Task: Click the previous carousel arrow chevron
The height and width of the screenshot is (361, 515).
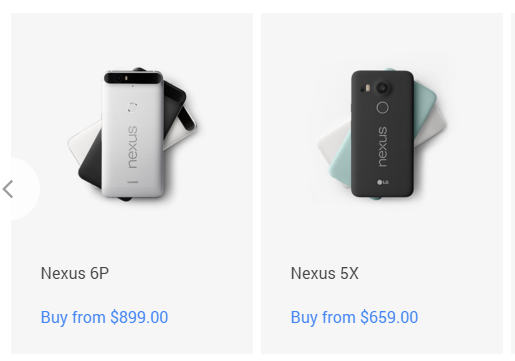Action: click(x=8, y=189)
